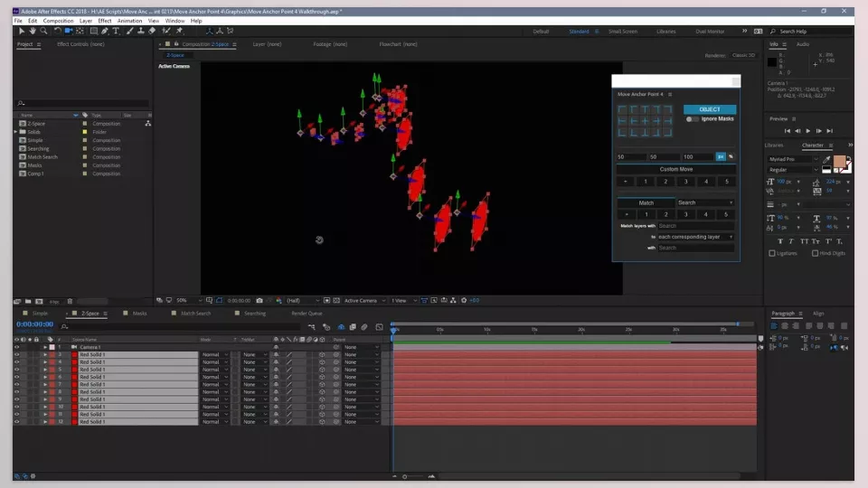Expand the Solids folder in Project panel

pyautogui.click(x=15, y=132)
